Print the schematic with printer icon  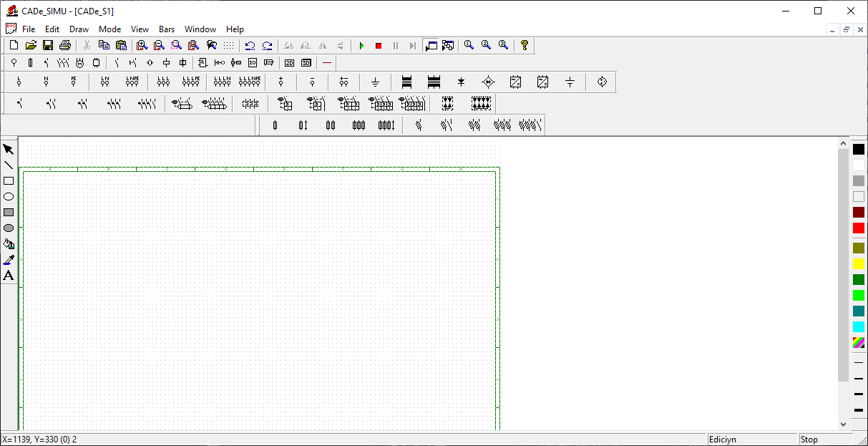pos(65,45)
